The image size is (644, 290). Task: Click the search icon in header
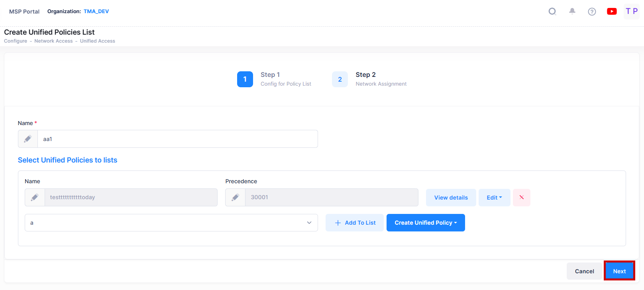(x=552, y=12)
